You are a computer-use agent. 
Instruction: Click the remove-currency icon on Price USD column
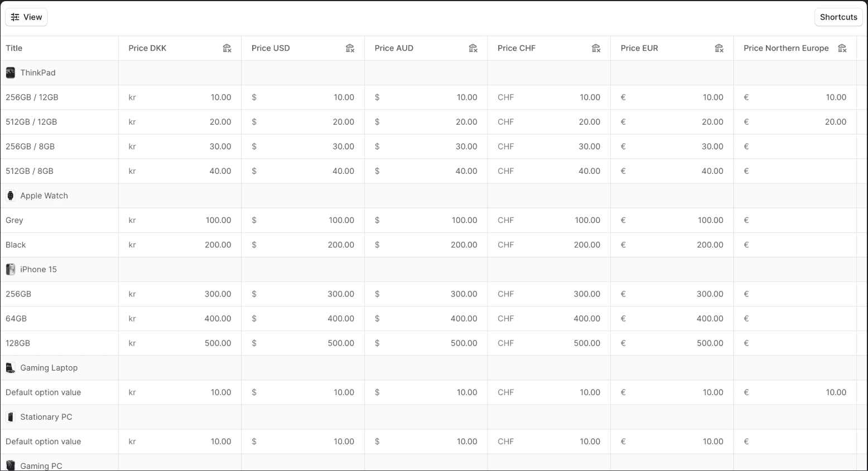350,48
